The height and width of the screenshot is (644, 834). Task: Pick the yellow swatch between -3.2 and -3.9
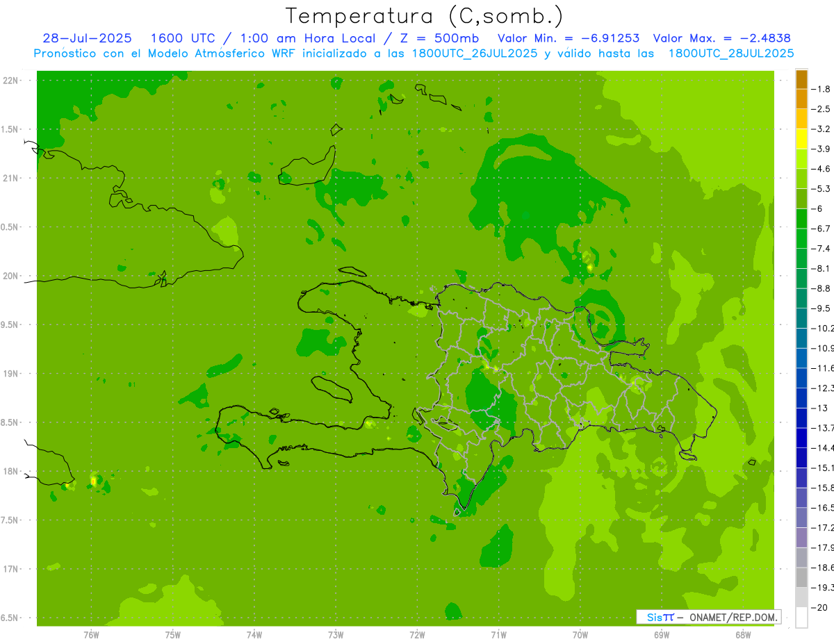coord(801,139)
